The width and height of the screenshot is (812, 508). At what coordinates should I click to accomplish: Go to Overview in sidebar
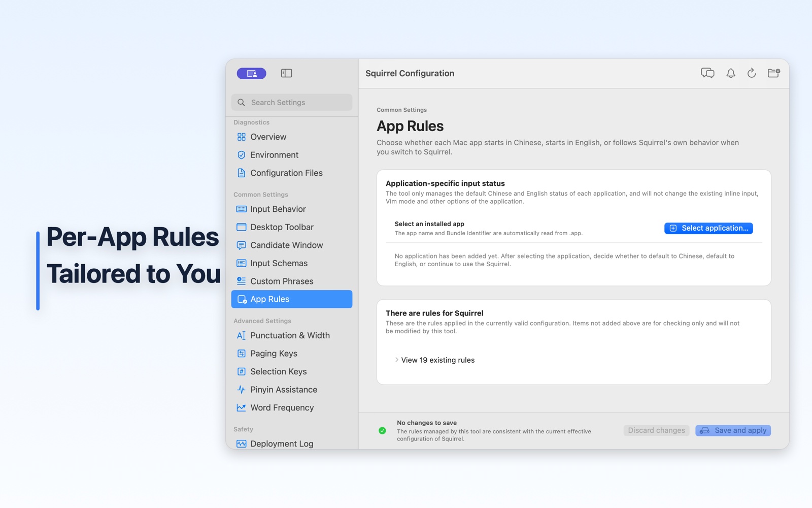tap(268, 137)
